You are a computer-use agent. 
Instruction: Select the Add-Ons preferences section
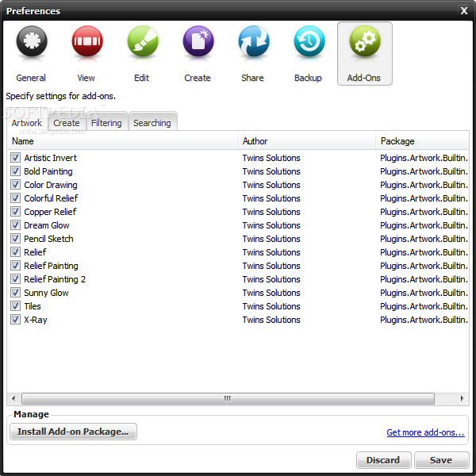[365, 54]
